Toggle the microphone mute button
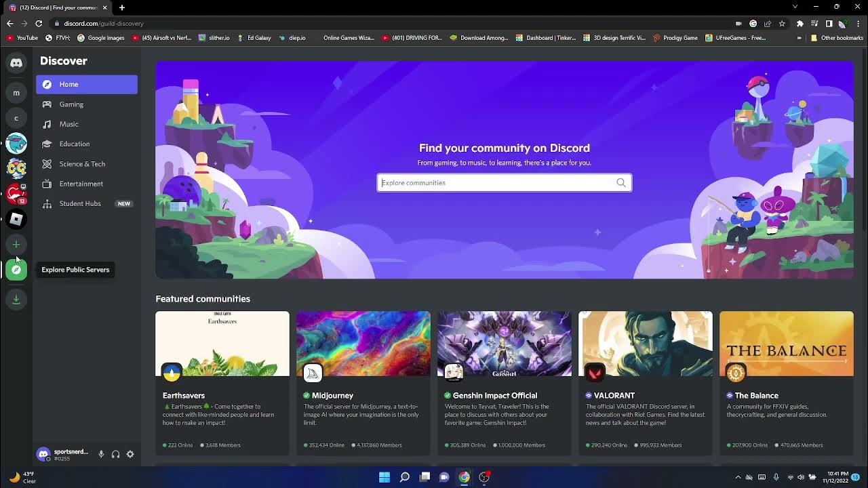The height and width of the screenshot is (488, 868). click(101, 454)
